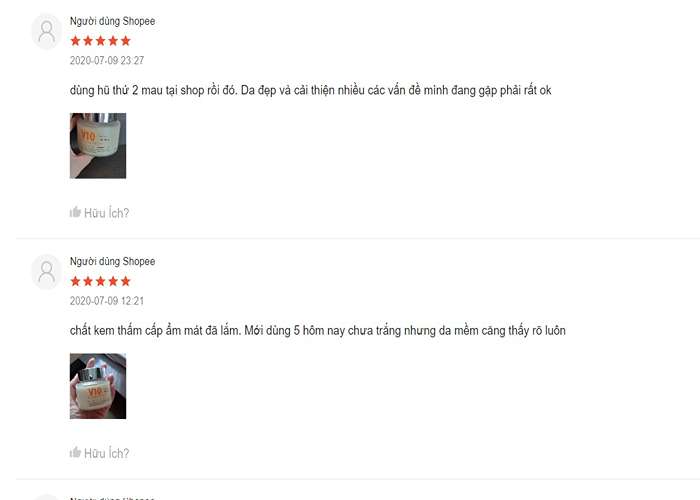700x500 pixels.
Task: Click the first "Người dùng Shopee" username
Action: pyautogui.click(x=112, y=21)
